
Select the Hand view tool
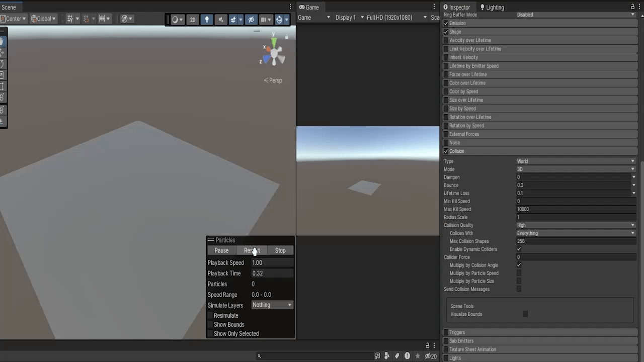tap(2, 42)
